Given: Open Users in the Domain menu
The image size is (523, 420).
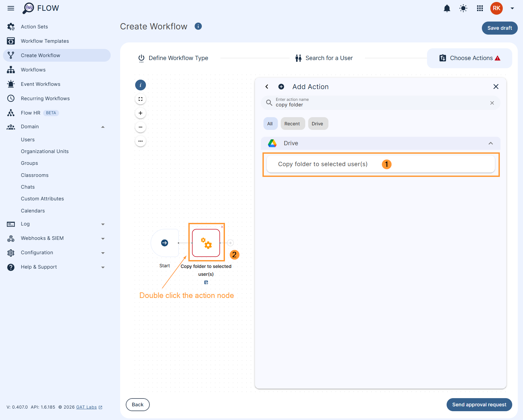Looking at the screenshot, I should (28, 139).
